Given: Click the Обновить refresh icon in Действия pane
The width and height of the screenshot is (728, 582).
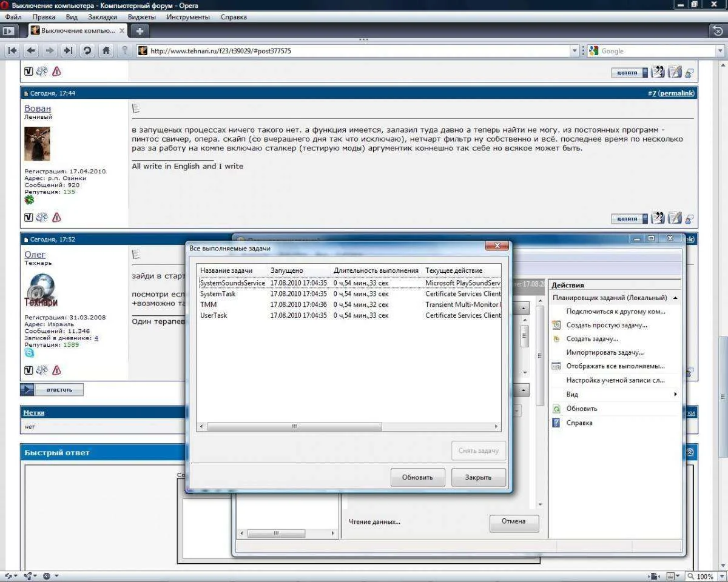Looking at the screenshot, I should pos(556,409).
